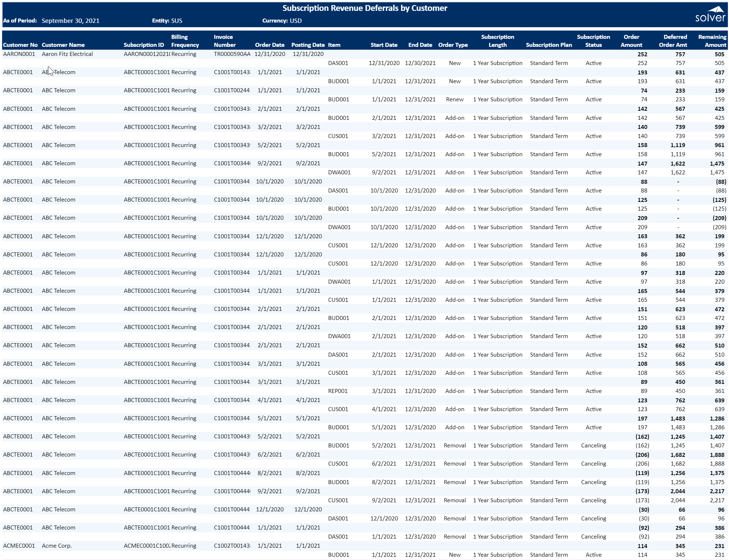Click the As of Period value September 30, 2021
Image resolution: width=729 pixels, height=560 pixels.
(x=70, y=21)
